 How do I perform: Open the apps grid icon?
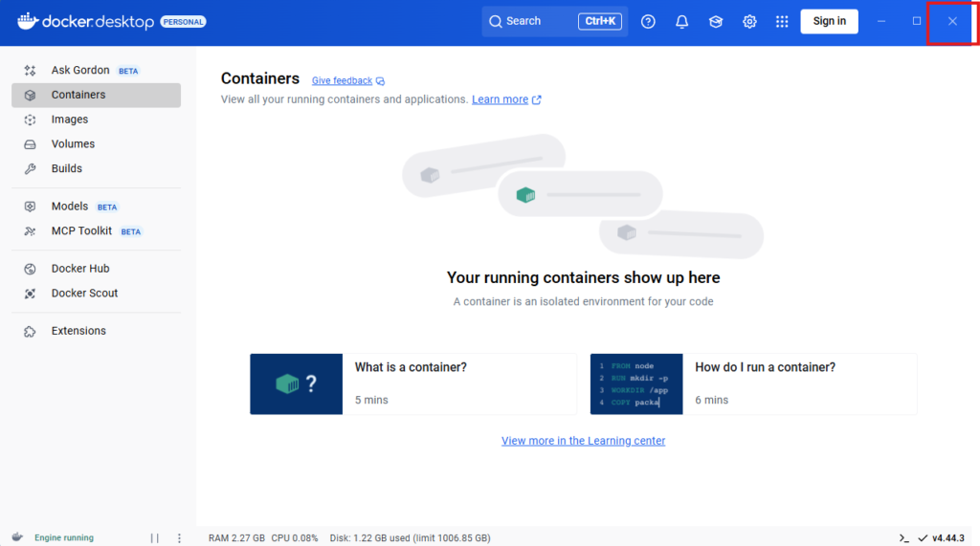(x=782, y=21)
